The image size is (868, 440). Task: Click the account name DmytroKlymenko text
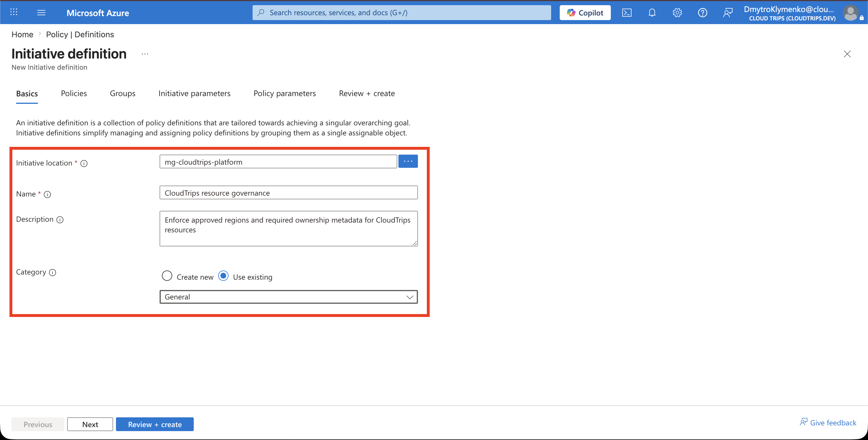788,9
